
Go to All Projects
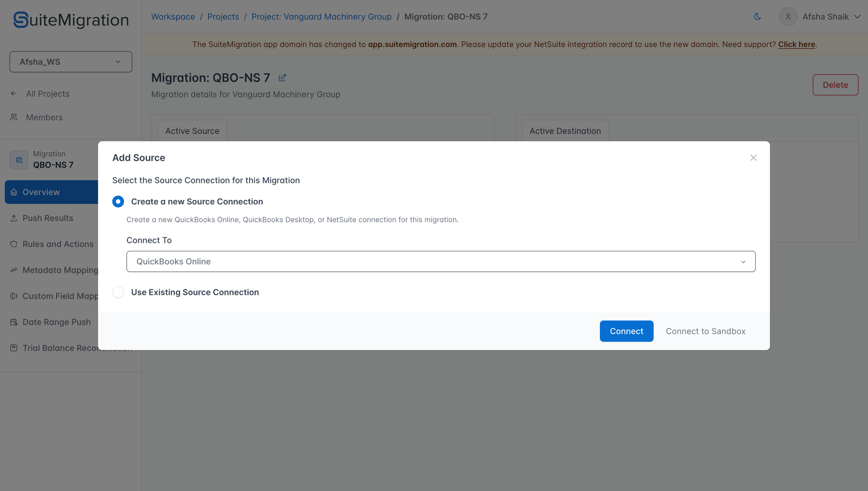click(x=48, y=94)
